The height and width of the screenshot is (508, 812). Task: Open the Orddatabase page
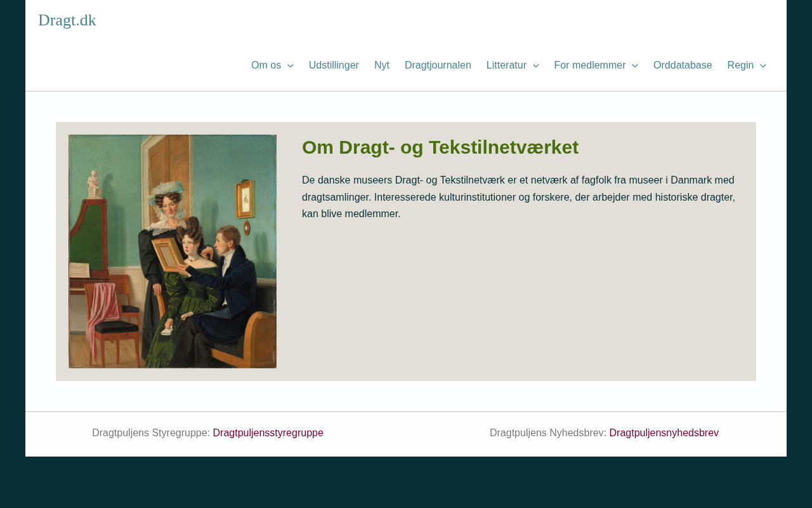point(683,65)
